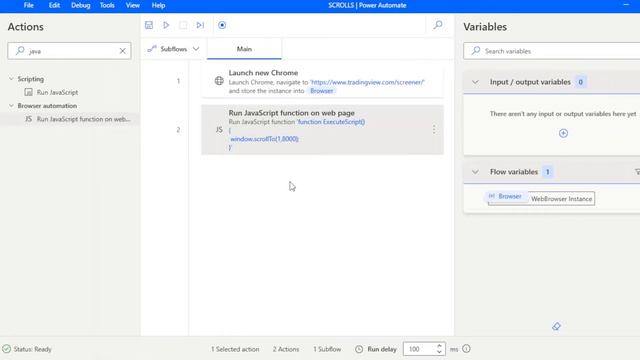Screen dimensions: 640x360
Task: Click the Run delay clock icon
Action: point(359,349)
